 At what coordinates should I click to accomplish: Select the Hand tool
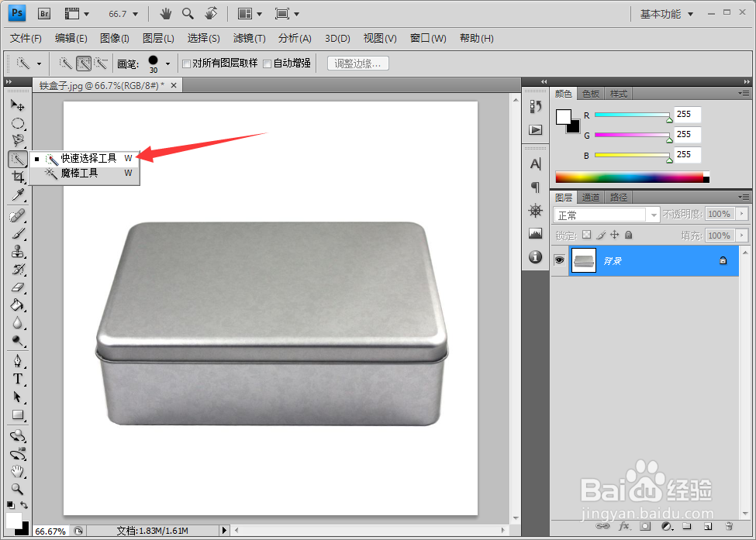click(x=17, y=473)
